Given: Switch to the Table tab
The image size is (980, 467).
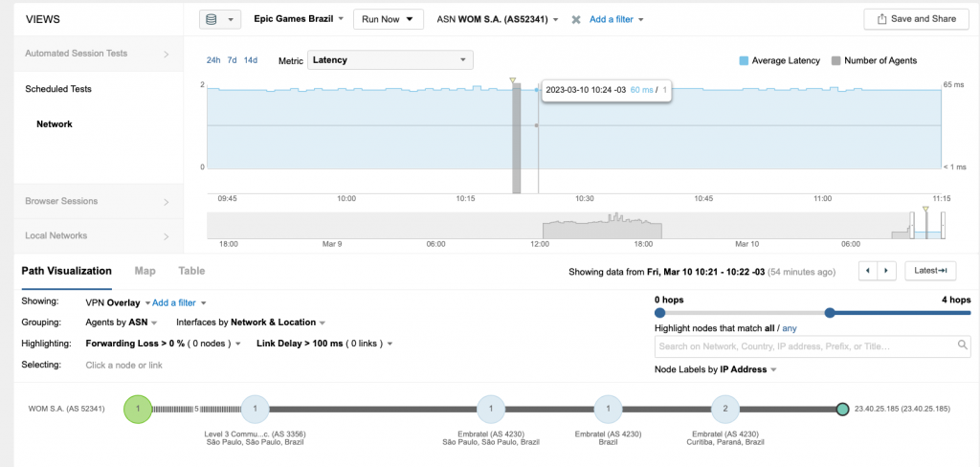Looking at the screenshot, I should pyautogui.click(x=191, y=271).
